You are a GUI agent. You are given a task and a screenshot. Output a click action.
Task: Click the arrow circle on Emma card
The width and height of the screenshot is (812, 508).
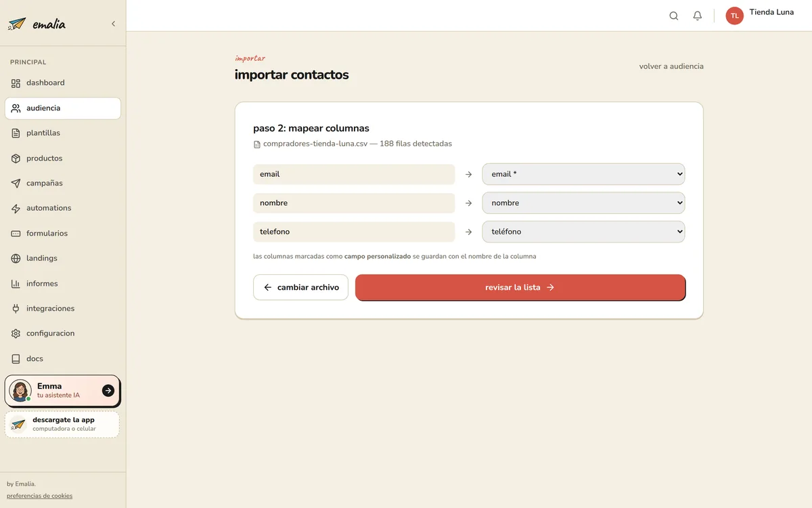point(108,390)
